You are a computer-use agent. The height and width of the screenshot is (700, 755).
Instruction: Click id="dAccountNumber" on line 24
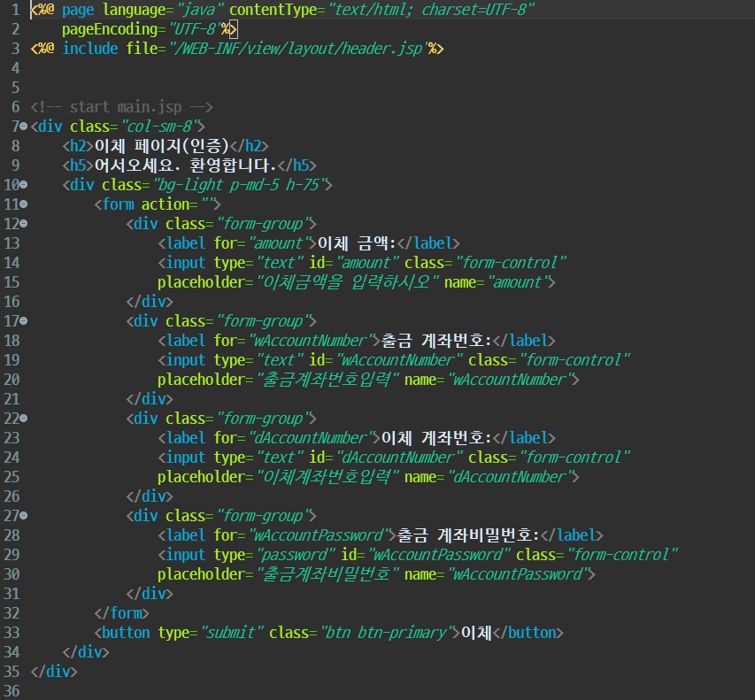pyautogui.click(x=386, y=458)
